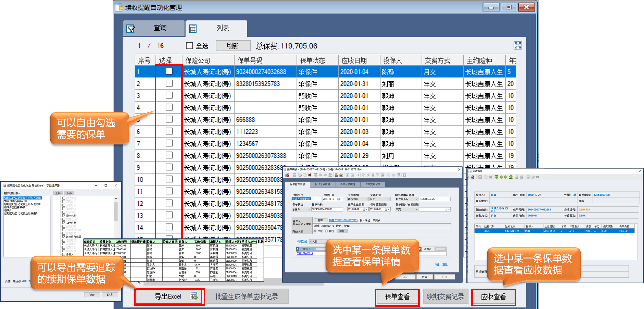Click the fullscreen expand icon above the table
Screen dimensions: 644x309
coord(517,46)
